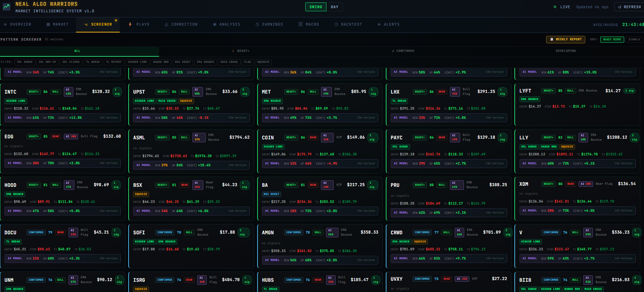Open the Plays tab
The image size is (644, 292).
[x=139, y=25]
